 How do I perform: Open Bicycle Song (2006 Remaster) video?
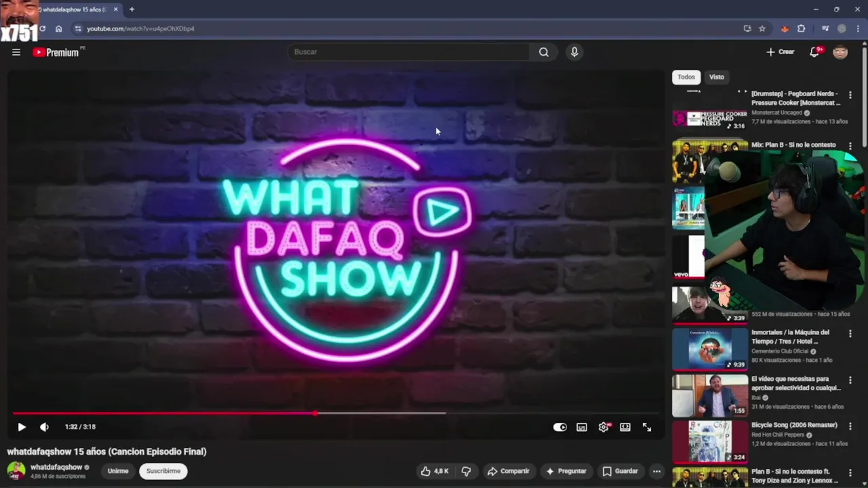point(794,425)
